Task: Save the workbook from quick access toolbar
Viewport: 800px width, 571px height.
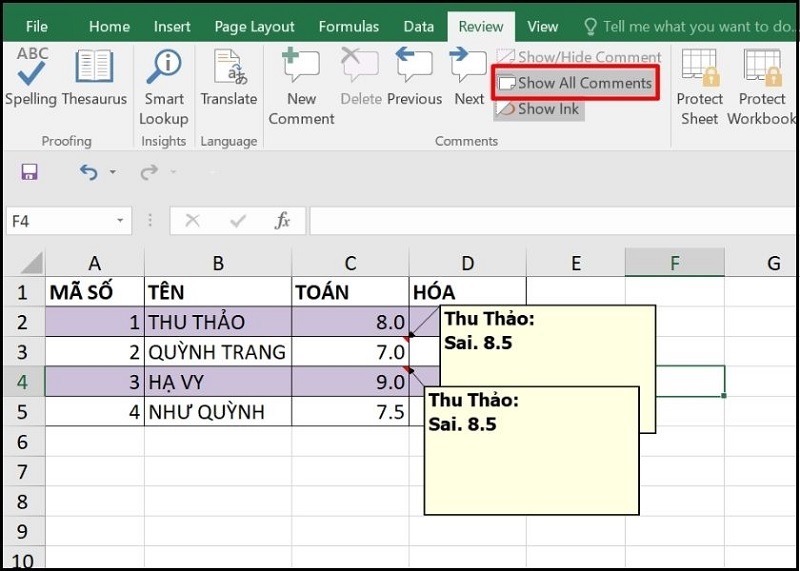Action: point(29,172)
